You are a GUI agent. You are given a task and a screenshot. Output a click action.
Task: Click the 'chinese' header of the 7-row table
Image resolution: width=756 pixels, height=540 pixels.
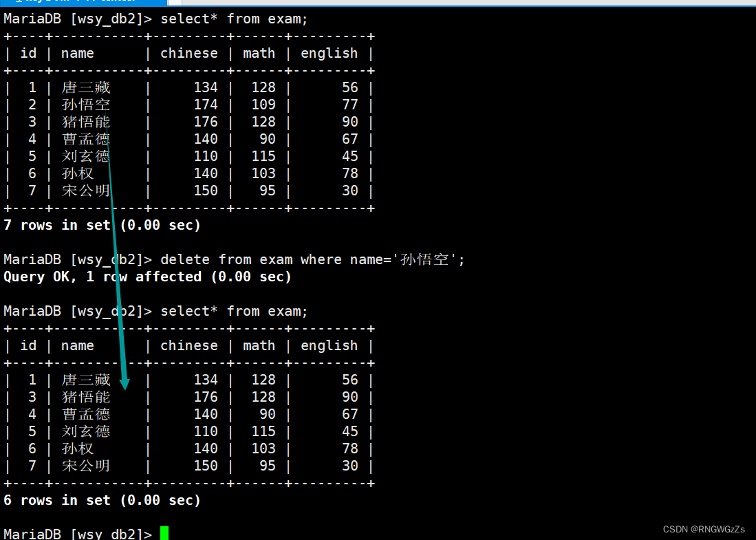click(x=189, y=53)
